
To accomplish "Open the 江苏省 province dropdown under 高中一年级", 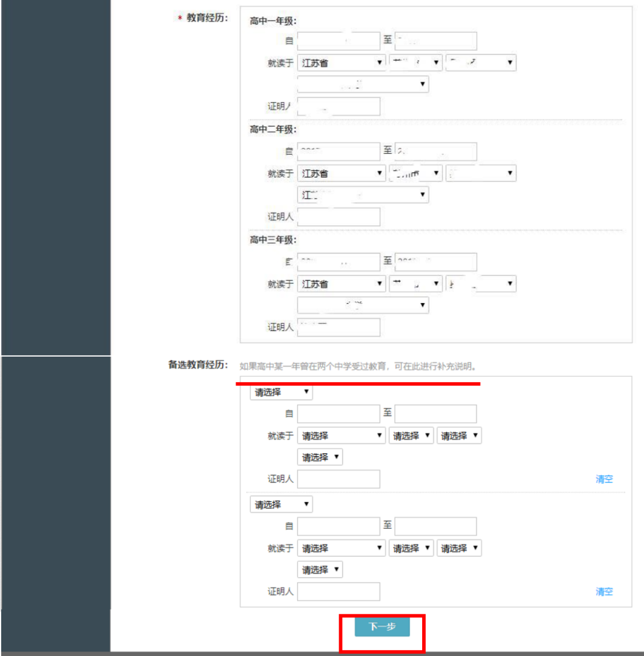I will tap(340, 62).
